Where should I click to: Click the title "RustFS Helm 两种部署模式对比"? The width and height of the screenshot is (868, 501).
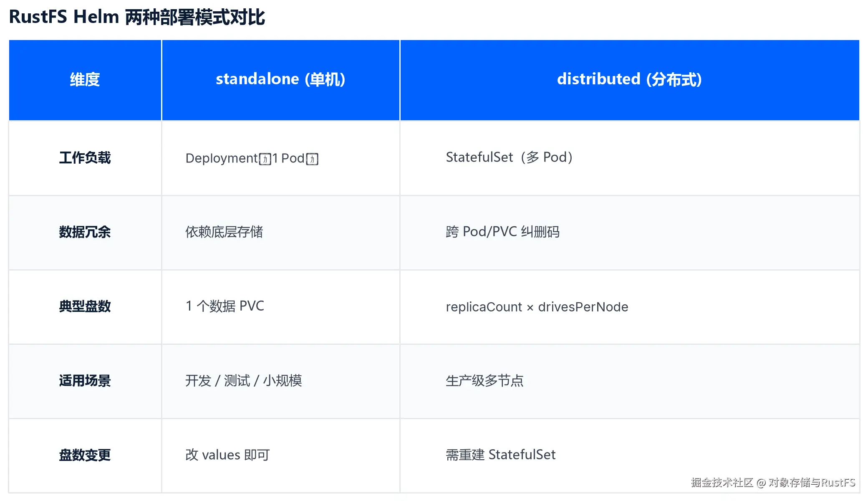coord(137,17)
